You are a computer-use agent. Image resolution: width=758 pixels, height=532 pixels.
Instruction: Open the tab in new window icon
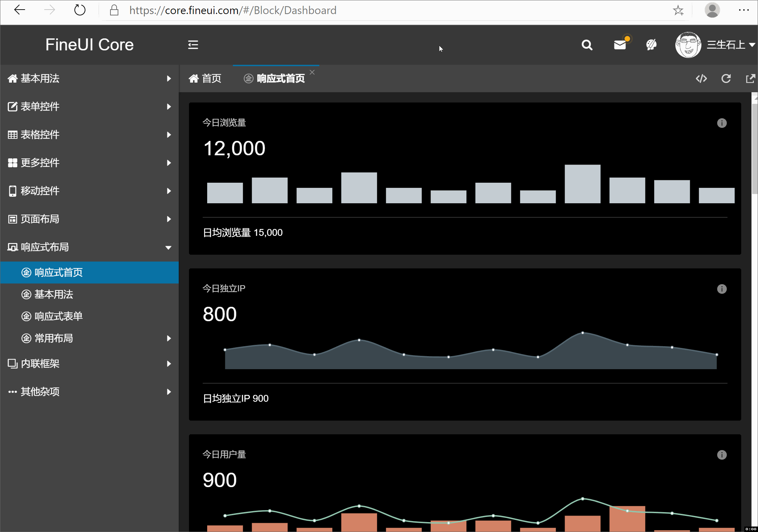pyautogui.click(x=750, y=79)
